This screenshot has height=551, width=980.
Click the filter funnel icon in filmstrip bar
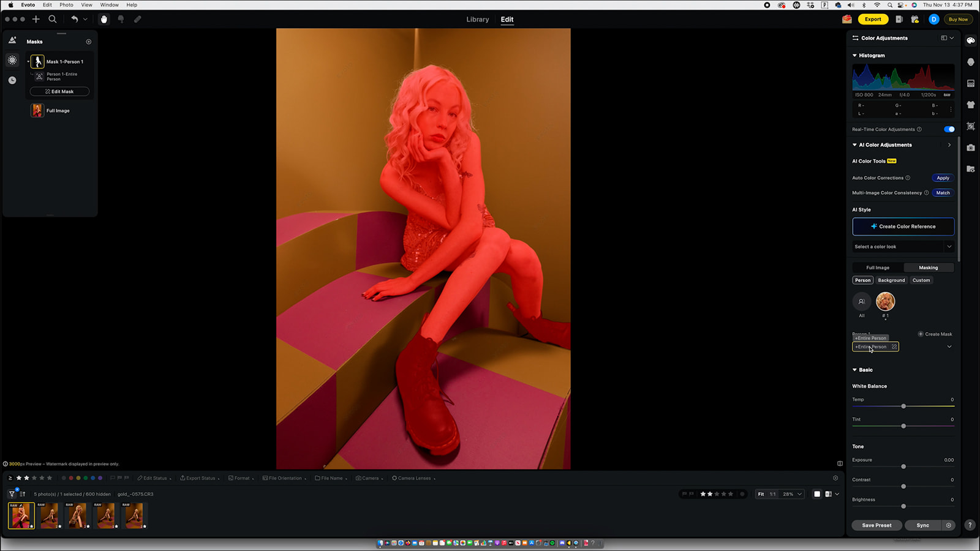11,493
